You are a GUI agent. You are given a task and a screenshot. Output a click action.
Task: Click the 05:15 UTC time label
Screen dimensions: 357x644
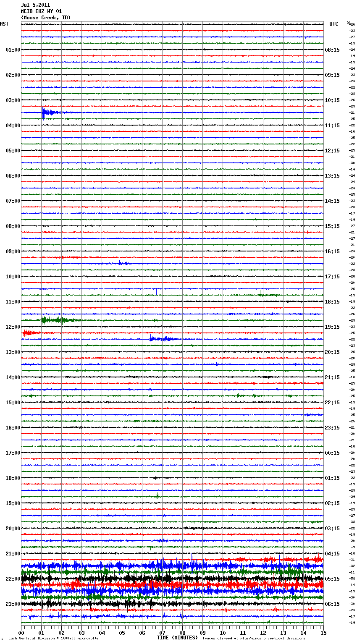point(332,579)
